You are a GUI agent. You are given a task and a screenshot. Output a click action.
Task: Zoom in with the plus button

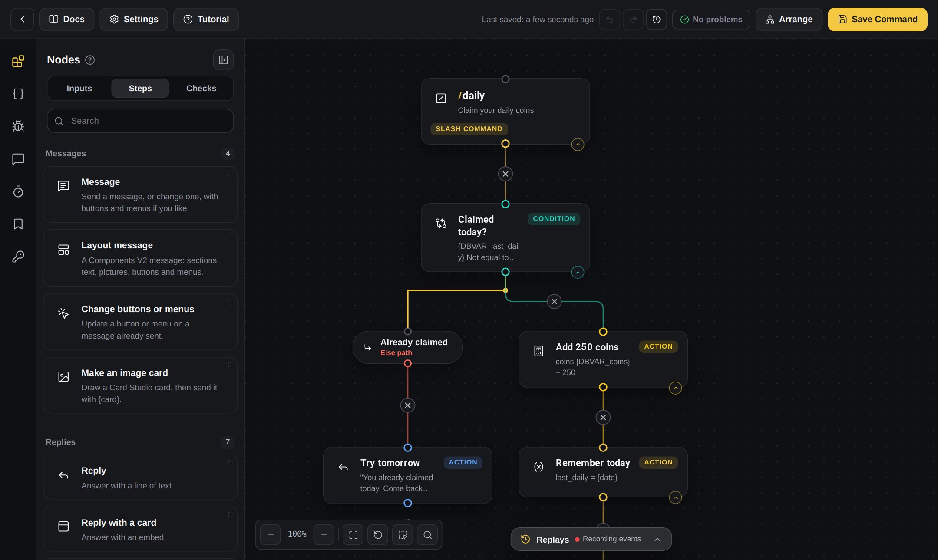[324, 535]
